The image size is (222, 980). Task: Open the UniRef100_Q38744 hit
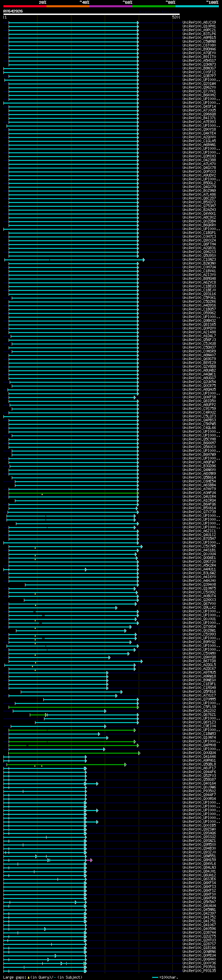tap(199, 933)
